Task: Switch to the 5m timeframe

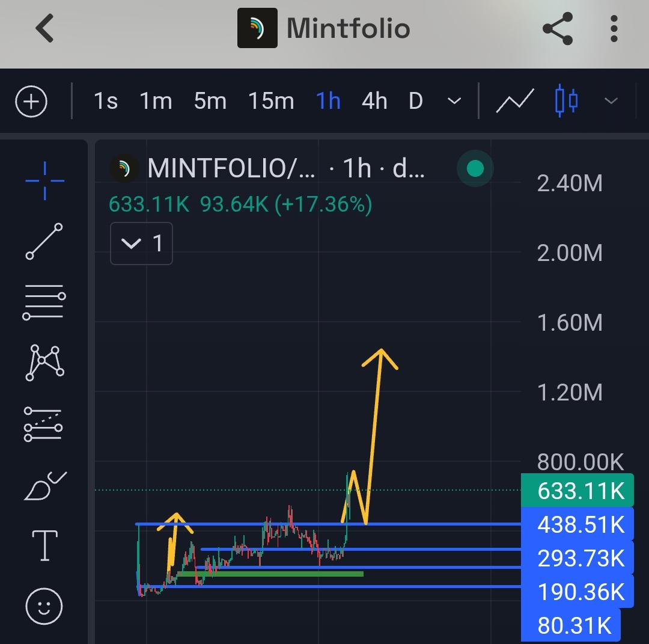Action: tap(210, 101)
